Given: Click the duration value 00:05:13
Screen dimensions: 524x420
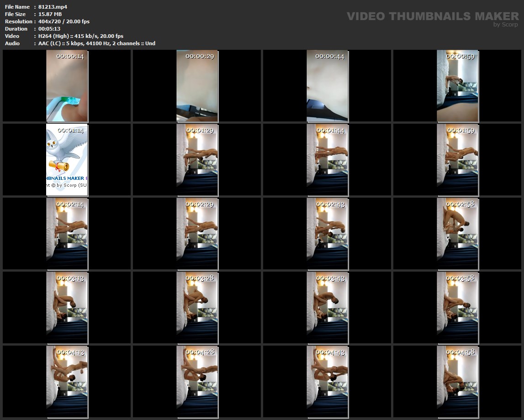Looking at the screenshot, I should point(49,29).
